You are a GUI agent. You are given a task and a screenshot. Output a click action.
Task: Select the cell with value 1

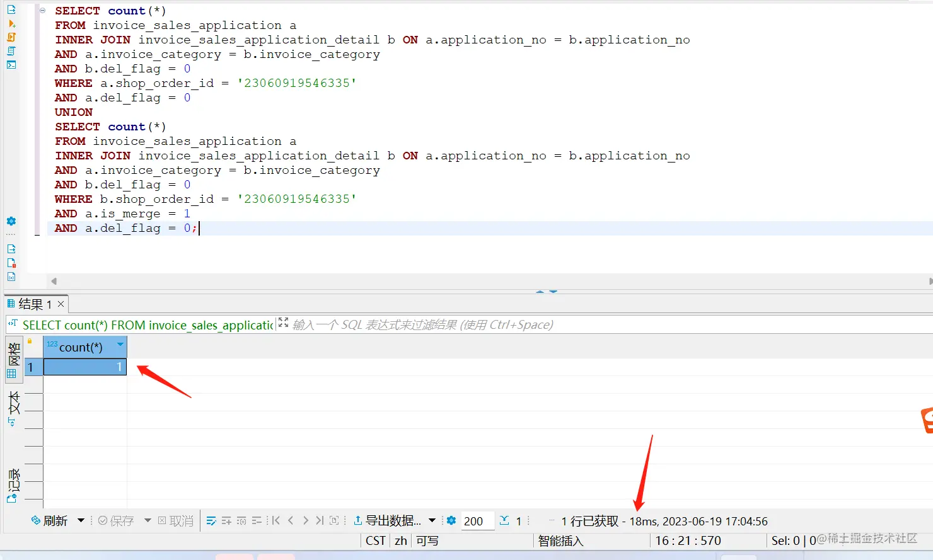[85, 367]
